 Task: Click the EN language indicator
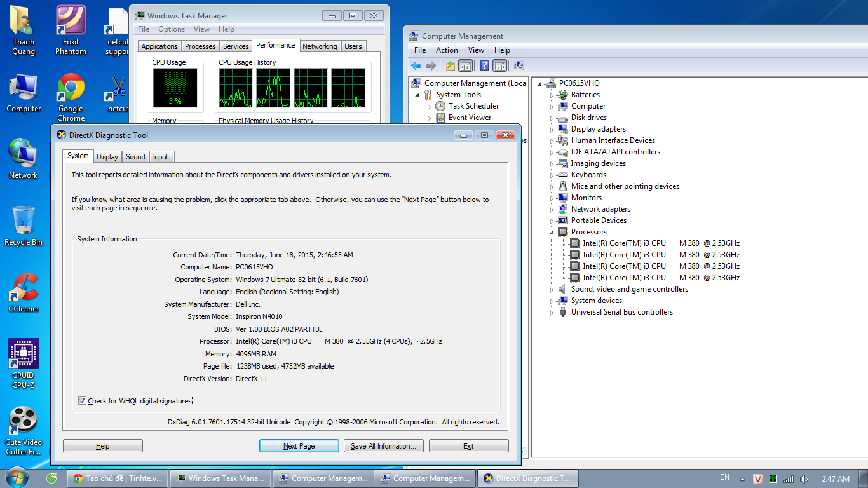pos(724,477)
